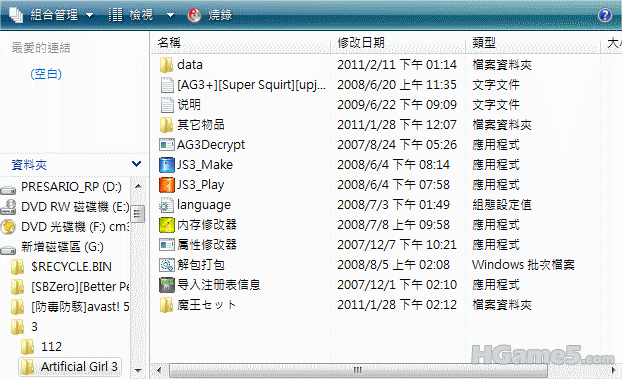Open the help question mark icon
This screenshot has height=379, width=622.
[605, 15]
